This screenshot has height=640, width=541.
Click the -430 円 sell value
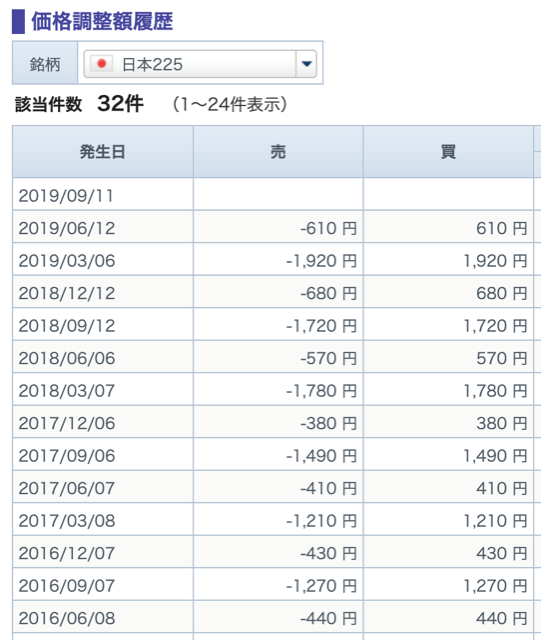(329, 553)
